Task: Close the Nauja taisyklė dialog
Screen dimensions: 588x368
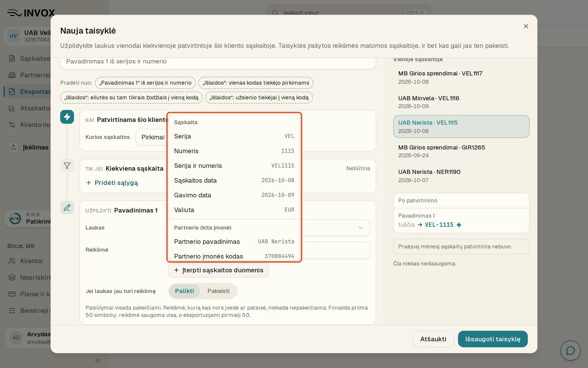Action: pos(526,26)
